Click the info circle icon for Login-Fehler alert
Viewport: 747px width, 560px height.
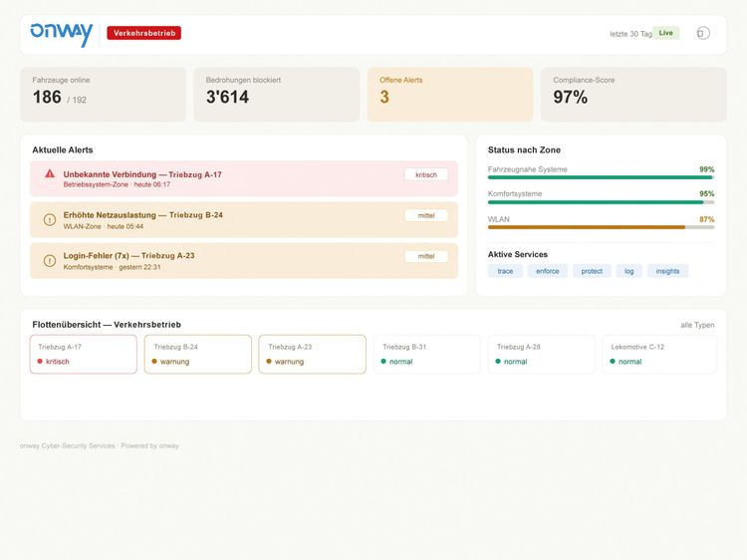[x=50, y=261]
